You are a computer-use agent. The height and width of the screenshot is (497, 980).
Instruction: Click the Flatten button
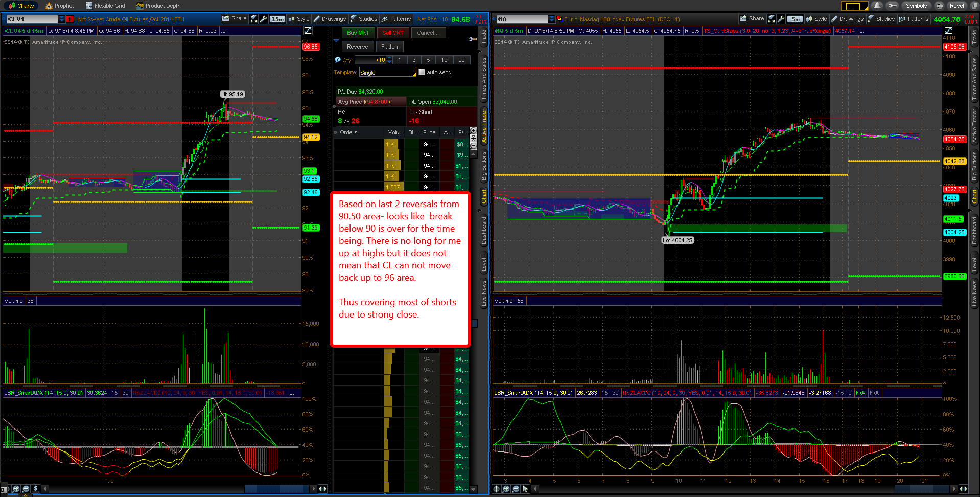[389, 47]
